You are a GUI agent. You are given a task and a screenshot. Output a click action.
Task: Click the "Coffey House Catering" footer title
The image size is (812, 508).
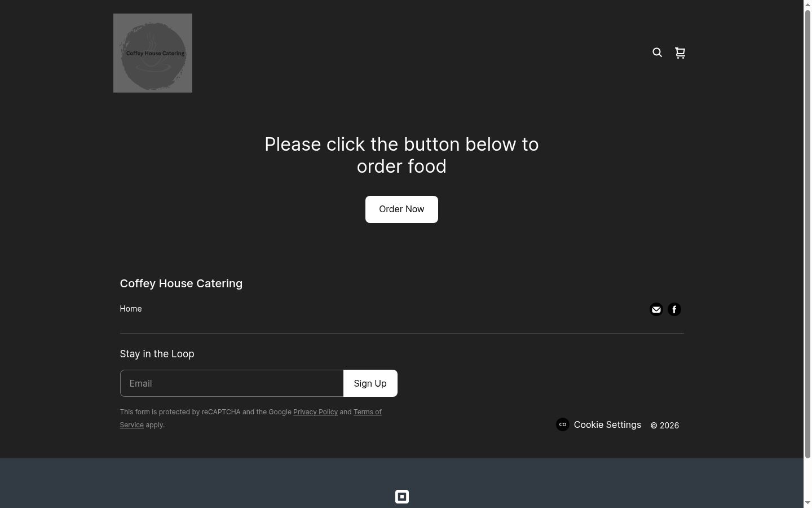[x=181, y=283]
